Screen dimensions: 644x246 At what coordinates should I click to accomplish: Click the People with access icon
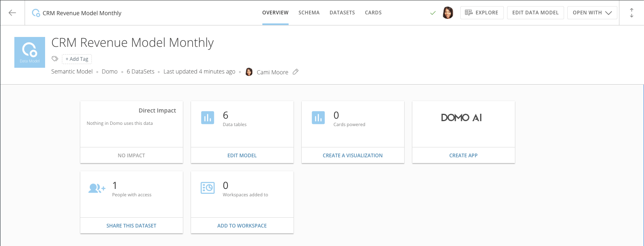(97, 188)
